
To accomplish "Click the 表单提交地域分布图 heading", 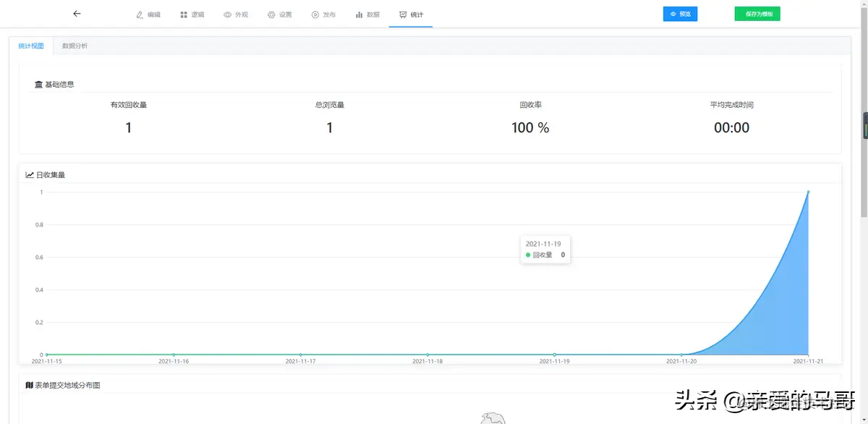I will 62,385.
